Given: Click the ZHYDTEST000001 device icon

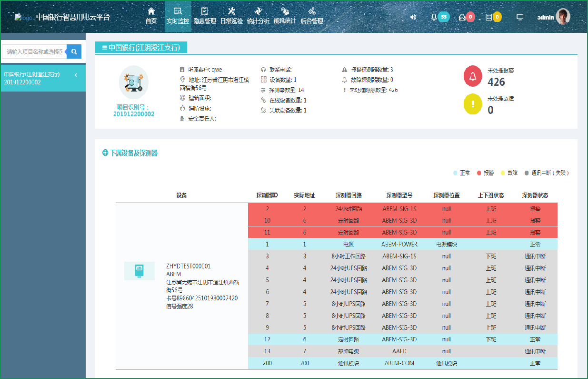Looking at the screenshot, I should [x=139, y=271].
